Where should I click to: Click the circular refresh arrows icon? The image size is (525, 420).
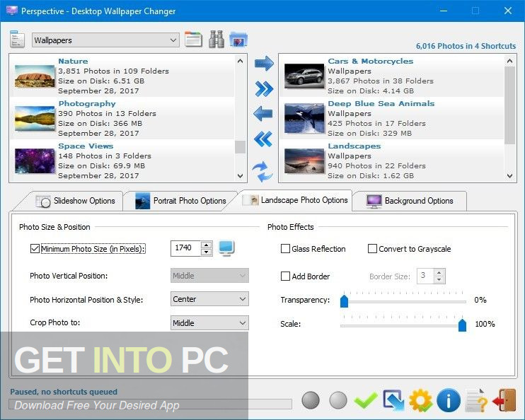(x=262, y=172)
